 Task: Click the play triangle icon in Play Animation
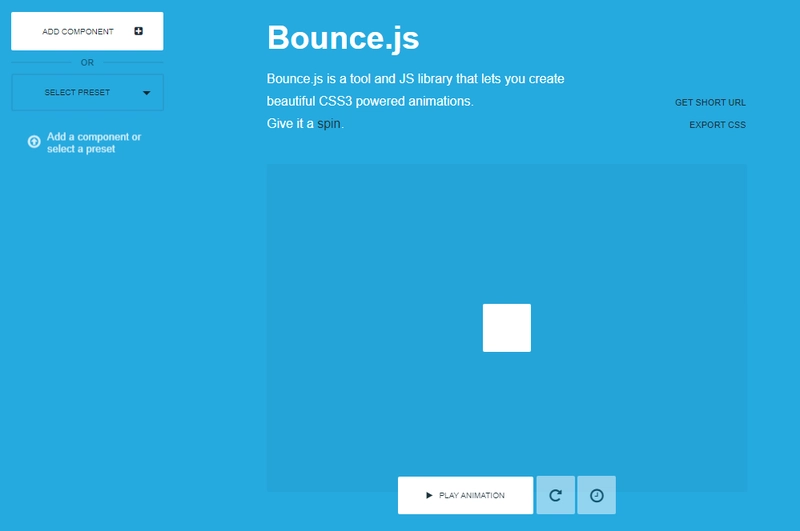click(x=429, y=495)
